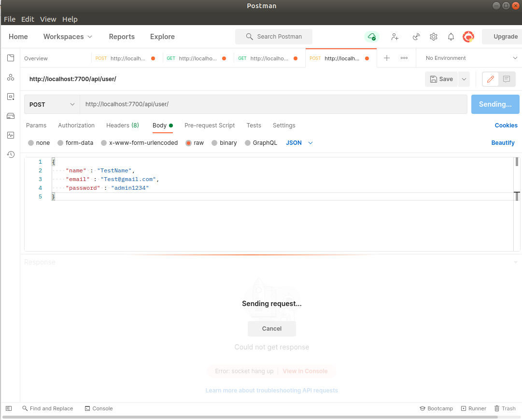Open History sidebar icon
The height and width of the screenshot is (420, 522).
11,154
